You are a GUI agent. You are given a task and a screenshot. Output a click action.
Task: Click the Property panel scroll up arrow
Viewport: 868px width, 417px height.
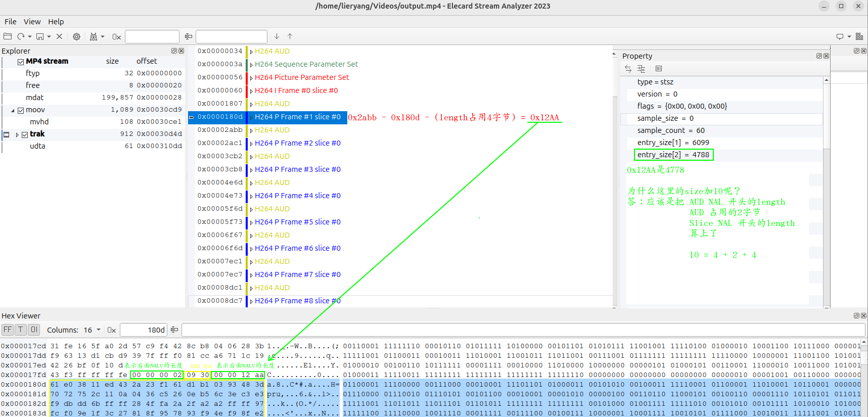coord(827,80)
